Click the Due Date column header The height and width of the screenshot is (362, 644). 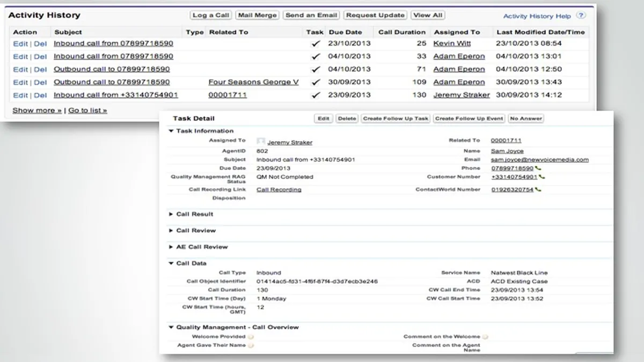tap(346, 32)
